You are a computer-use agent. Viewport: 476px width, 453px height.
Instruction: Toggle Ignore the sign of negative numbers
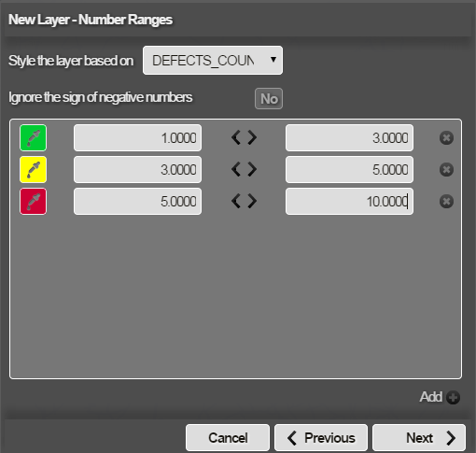pos(269,99)
